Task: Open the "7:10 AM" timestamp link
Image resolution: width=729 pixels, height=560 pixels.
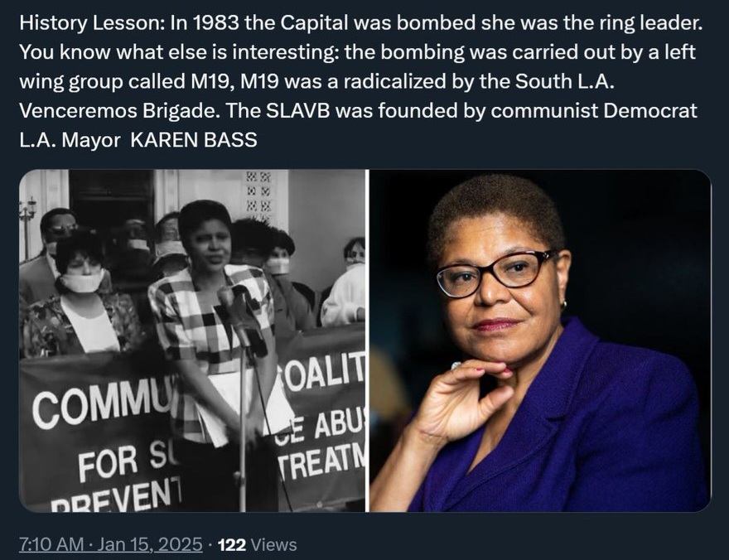Action: coord(52,544)
